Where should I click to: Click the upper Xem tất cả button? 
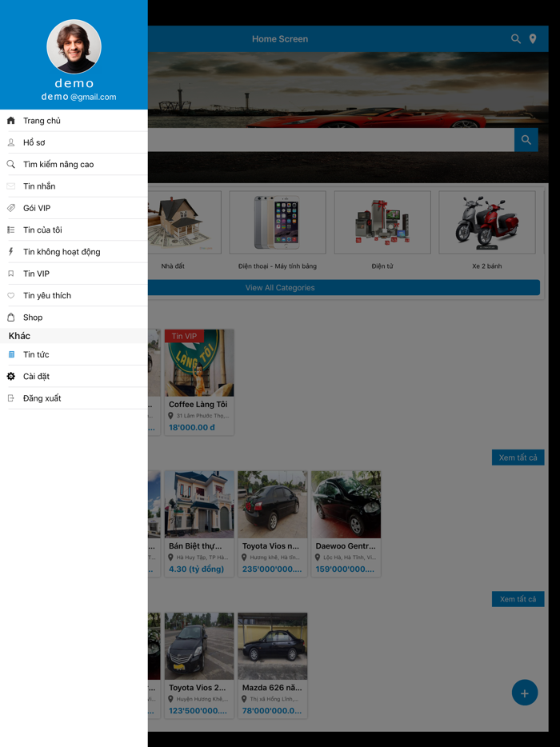click(x=518, y=457)
